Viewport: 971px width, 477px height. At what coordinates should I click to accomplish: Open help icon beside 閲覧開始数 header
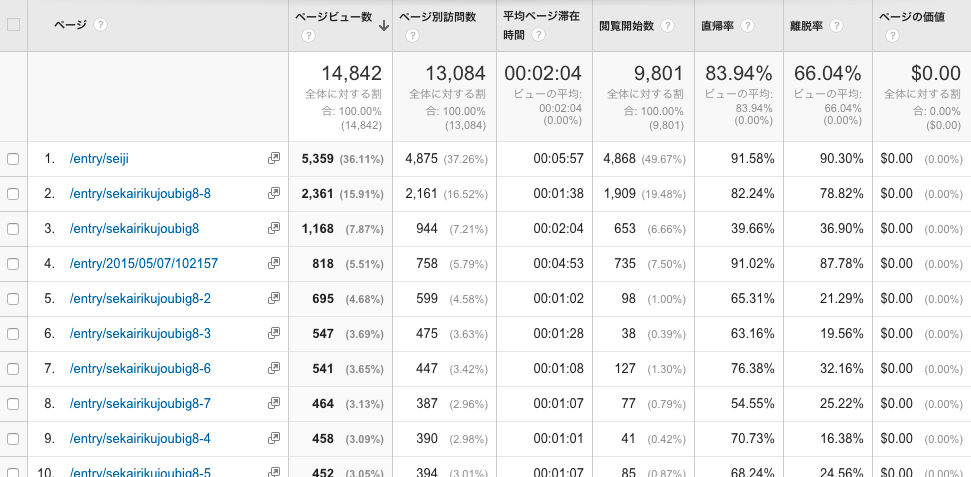(667, 25)
